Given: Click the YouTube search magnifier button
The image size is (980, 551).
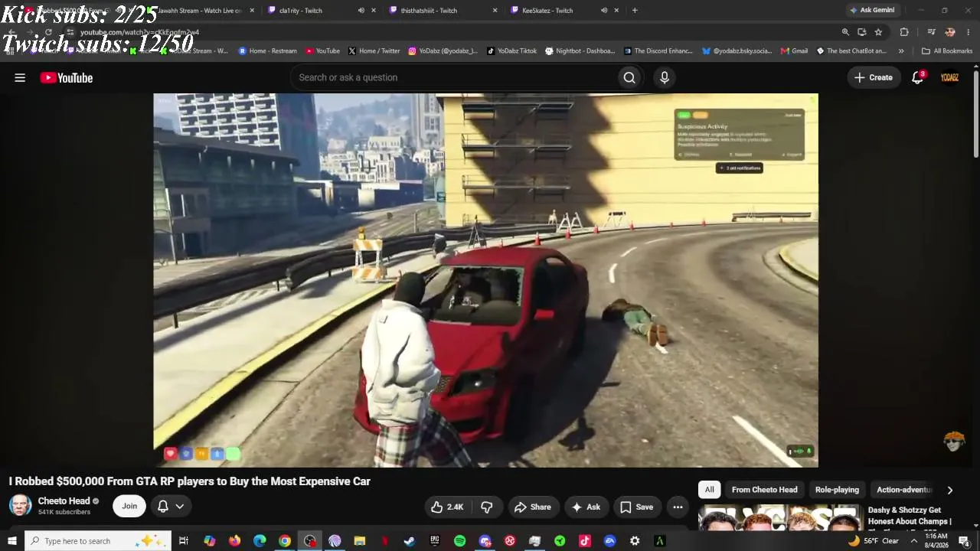Looking at the screenshot, I should 629,77.
